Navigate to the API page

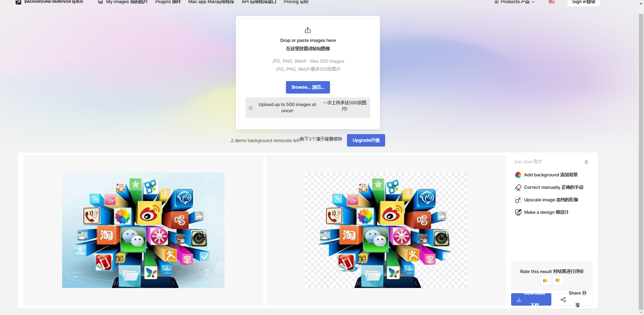point(259,2)
